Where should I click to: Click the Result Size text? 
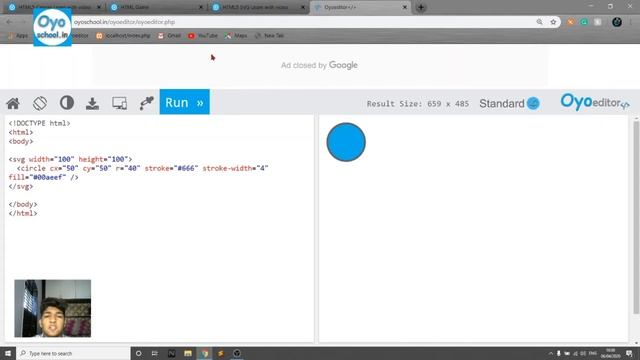[x=418, y=104]
